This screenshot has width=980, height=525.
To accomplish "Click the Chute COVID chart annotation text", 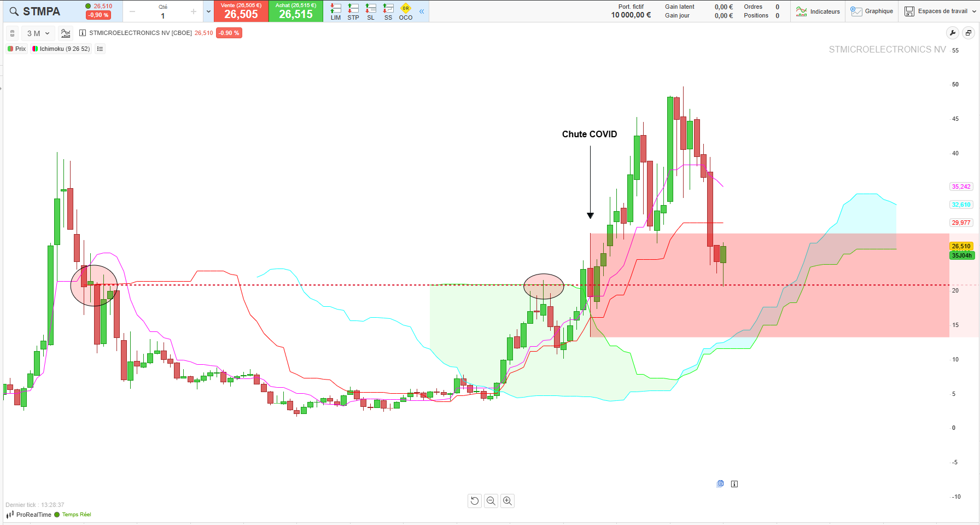I will (x=590, y=135).
